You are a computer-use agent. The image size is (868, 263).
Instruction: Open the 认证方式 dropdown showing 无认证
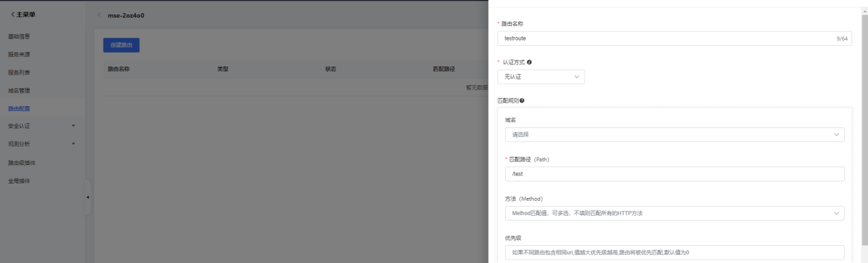point(541,77)
